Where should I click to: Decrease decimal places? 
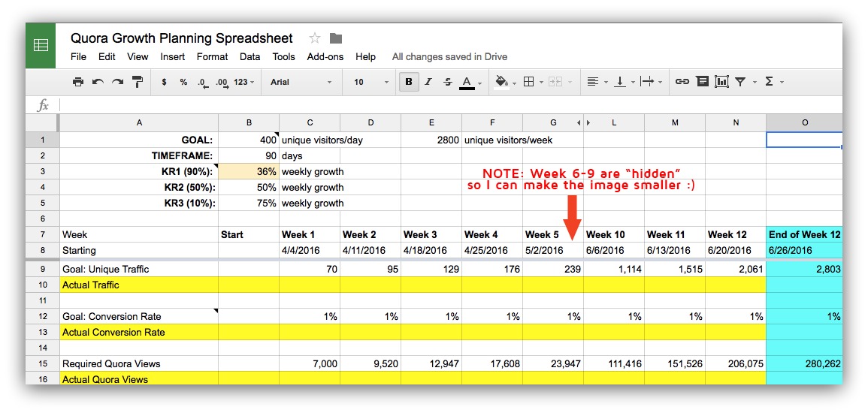[203, 83]
